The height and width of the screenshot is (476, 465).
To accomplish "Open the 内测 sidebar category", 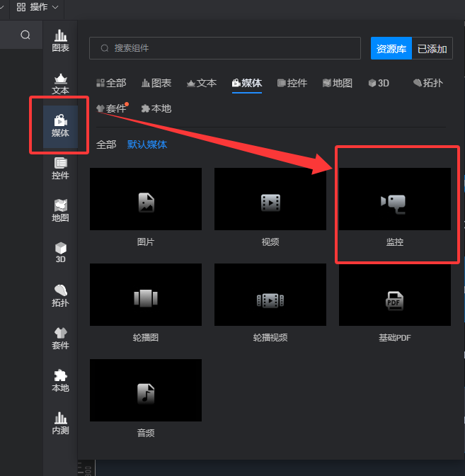I will (x=60, y=423).
